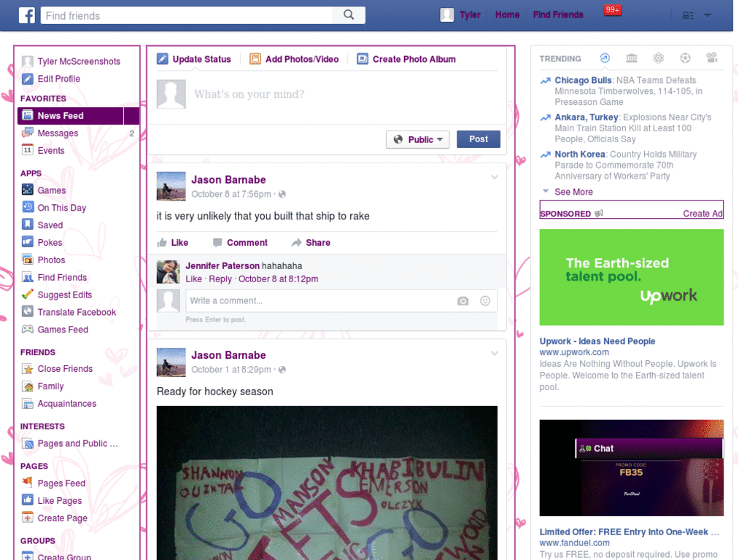This screenshot has height=560, width=747.
Task: Click the Like Pages thumbs-up icon
Action: (x=28, y=500)
